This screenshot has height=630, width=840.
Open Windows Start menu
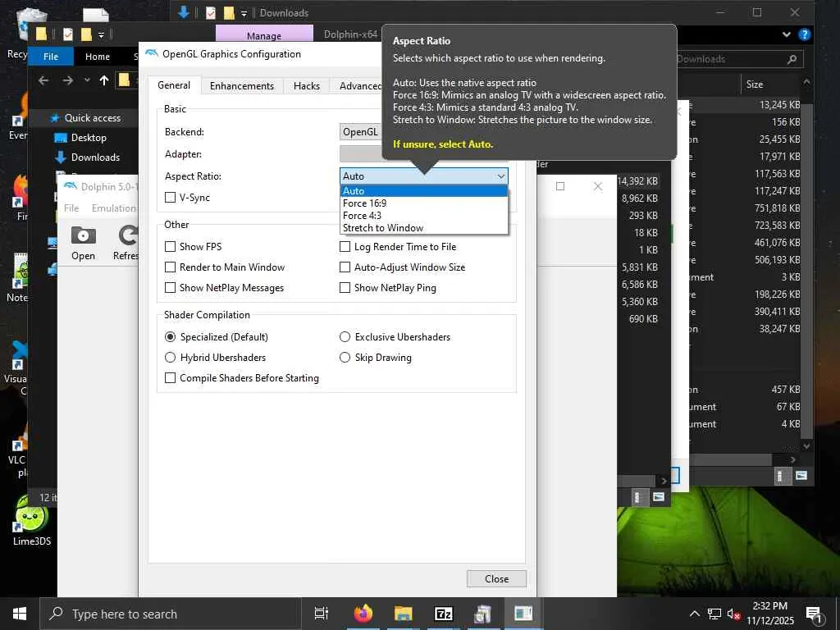tap(20, 614)
